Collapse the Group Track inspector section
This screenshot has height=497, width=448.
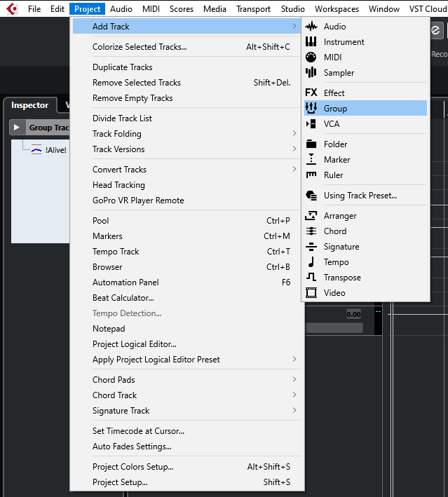pyautogui.click(x=17, y=128)
